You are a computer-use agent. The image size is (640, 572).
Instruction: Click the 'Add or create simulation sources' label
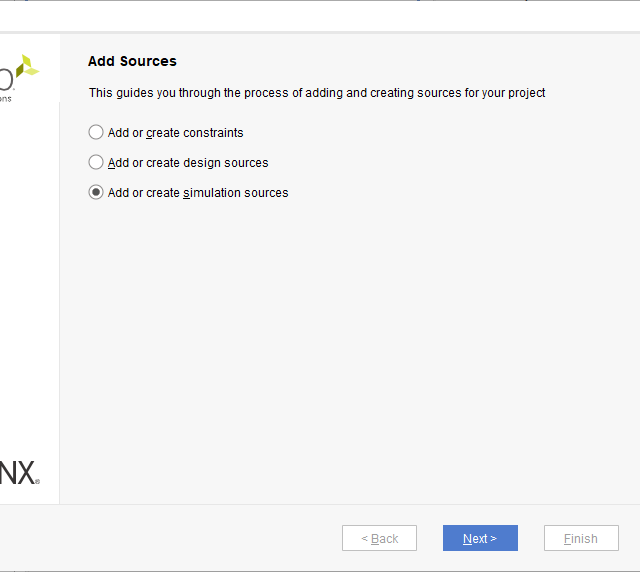198,193
